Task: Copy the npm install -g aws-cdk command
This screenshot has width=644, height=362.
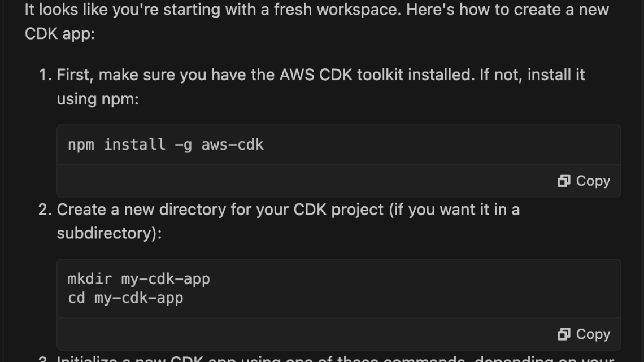Action: 584,181
